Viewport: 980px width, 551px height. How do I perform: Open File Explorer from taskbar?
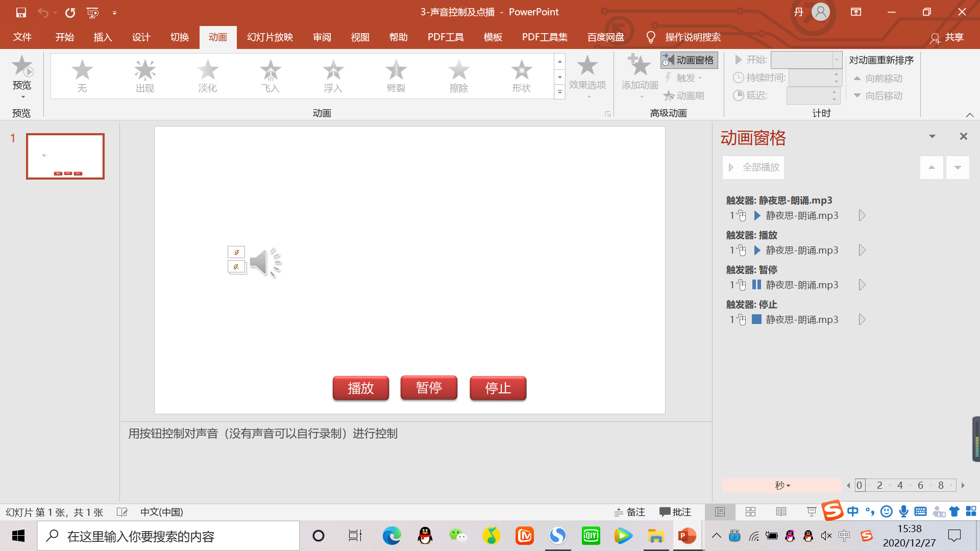655,536
